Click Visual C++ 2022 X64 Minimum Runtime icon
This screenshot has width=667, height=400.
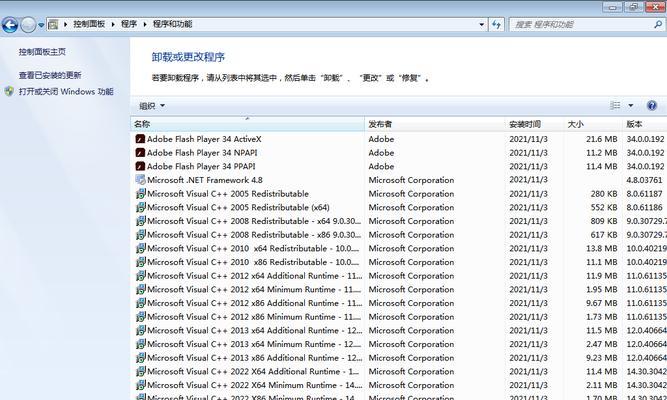140,385
